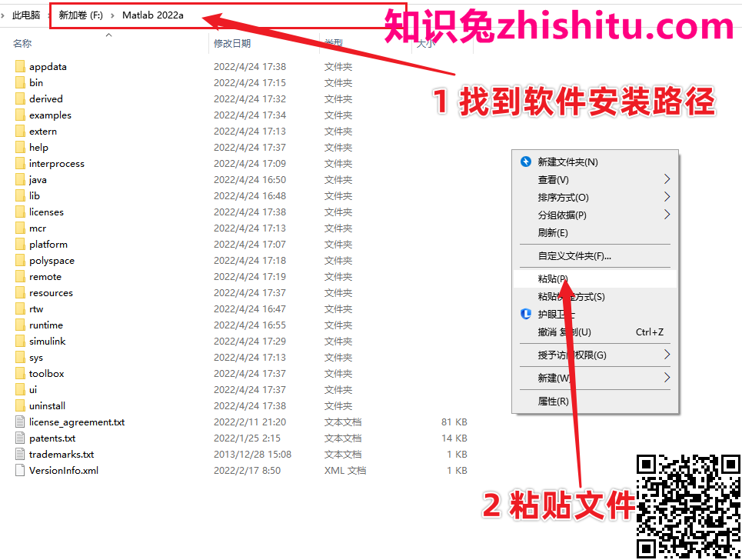Click the ui folder icon

click(20, 389)
